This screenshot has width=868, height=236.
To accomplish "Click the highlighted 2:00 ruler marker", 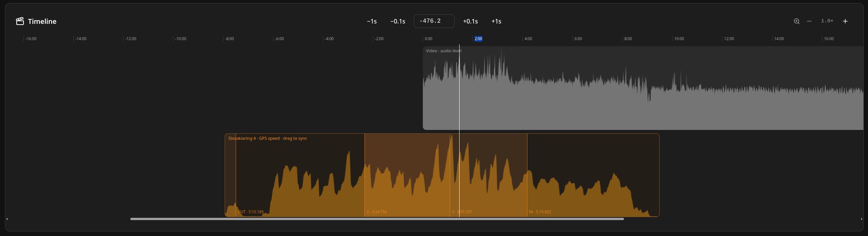I will pos(478,39).
